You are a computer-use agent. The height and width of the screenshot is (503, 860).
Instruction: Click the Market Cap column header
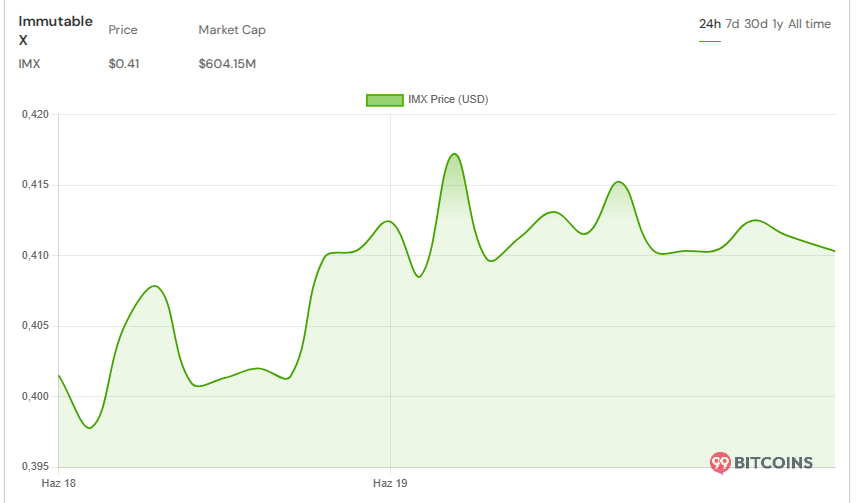click(x=232, y=30)
